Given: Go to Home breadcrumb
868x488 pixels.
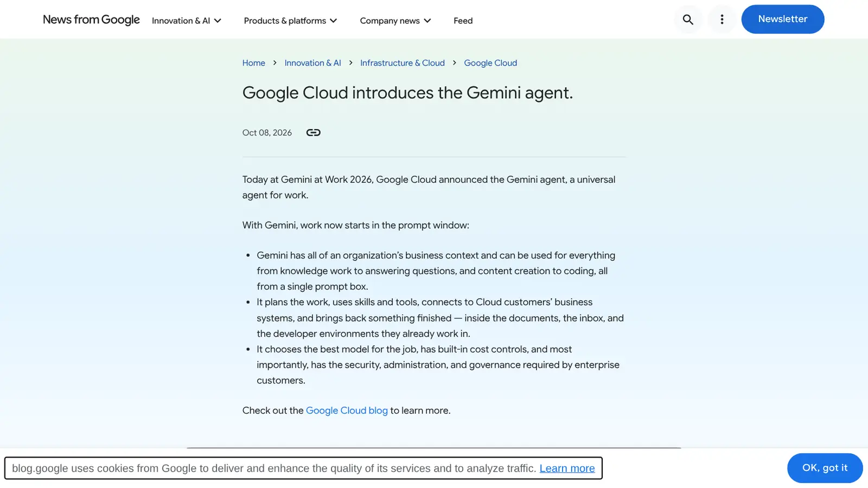Looking at the screenshot, I should (x=254, y=63).
